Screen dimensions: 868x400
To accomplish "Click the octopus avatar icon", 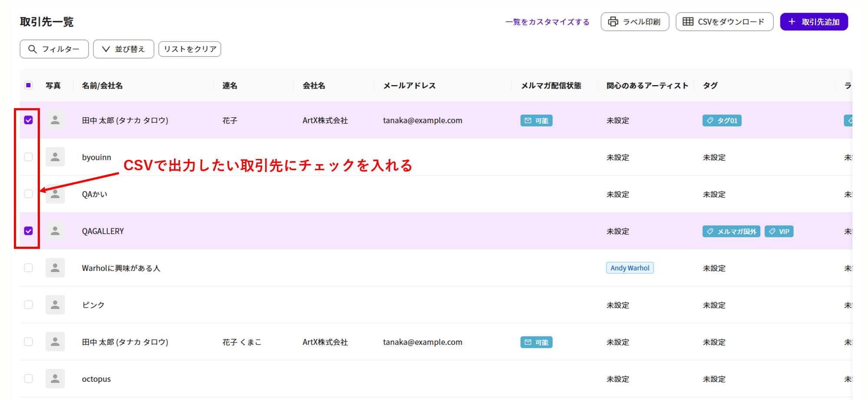I will pos(55,379).
